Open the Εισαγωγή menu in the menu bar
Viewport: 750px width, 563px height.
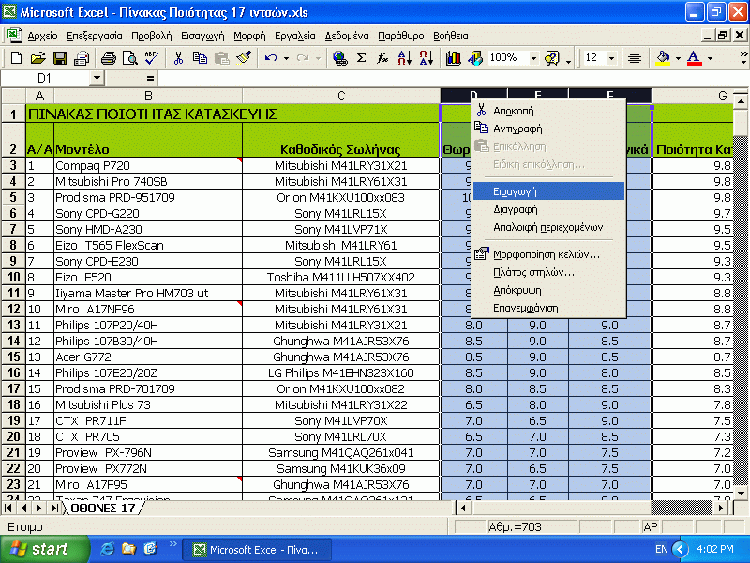(x=203, y=36)
